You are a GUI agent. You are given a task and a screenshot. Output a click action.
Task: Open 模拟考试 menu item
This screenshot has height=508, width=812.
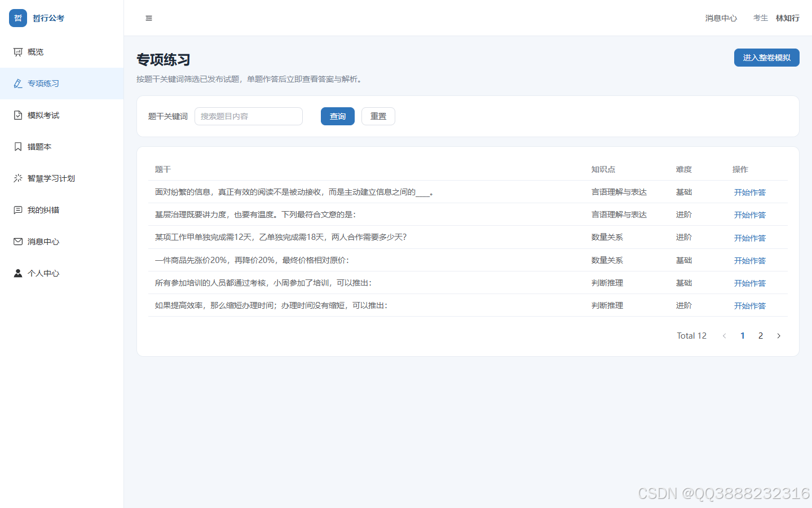click(x=62, y=115)
